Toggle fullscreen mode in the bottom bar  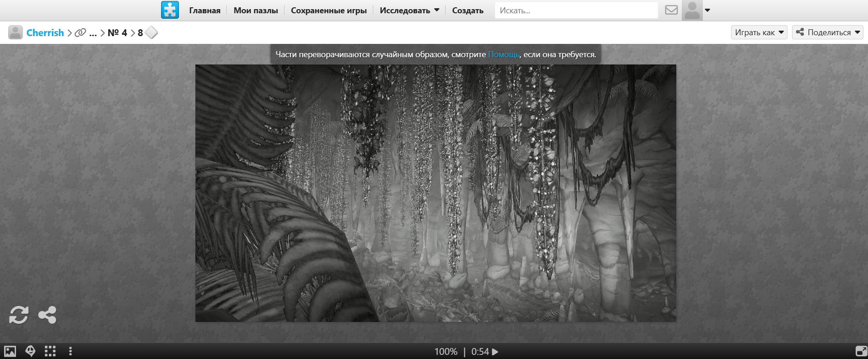[861, 351]
